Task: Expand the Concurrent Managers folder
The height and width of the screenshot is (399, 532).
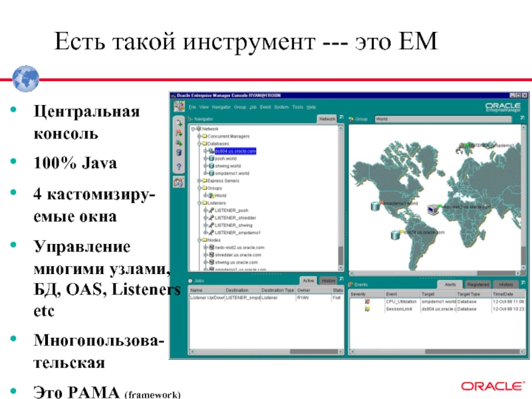Action: pyautogui.click(x=199, y=136)
